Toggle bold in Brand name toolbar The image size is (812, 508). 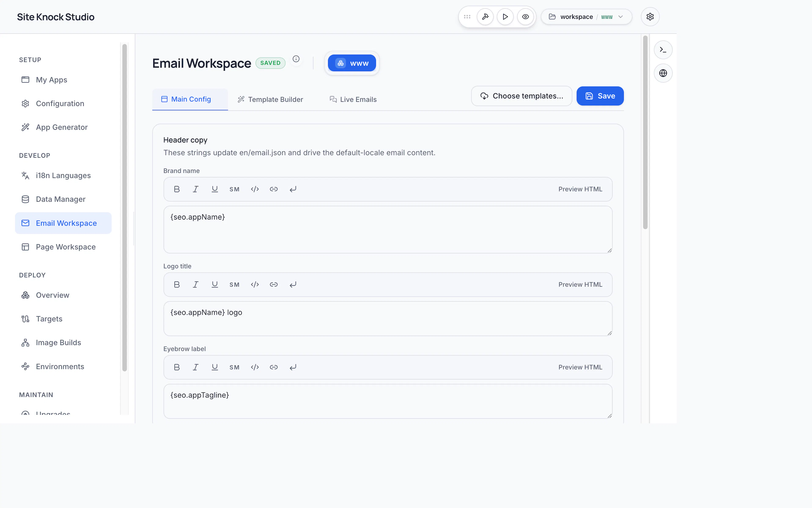pyautogui.click(x=177, y=189)
